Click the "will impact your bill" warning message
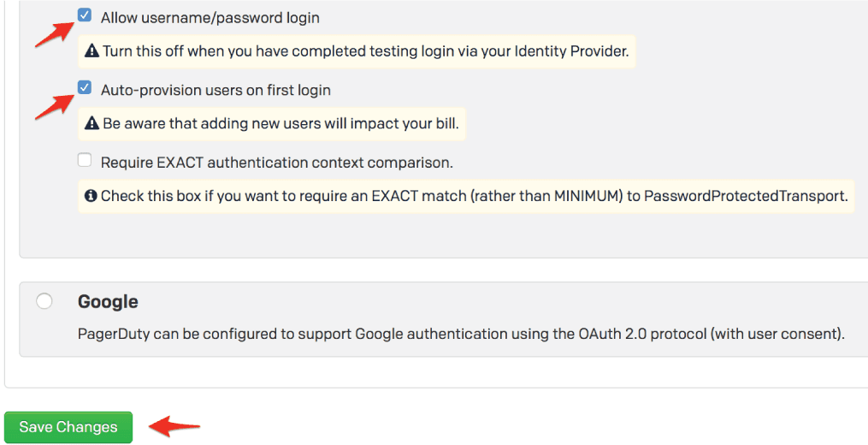Viewport: 868px width, 445px height. pos(280,124)
